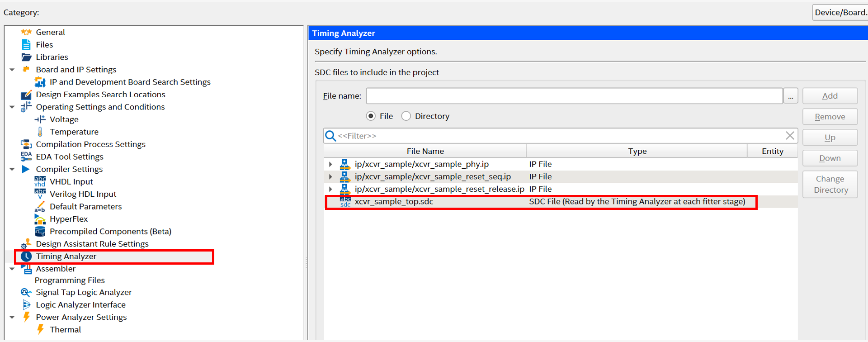Collapse the Compiler Settings tree node
Viewport: 868px width, 342px height.
click(12, 169)
